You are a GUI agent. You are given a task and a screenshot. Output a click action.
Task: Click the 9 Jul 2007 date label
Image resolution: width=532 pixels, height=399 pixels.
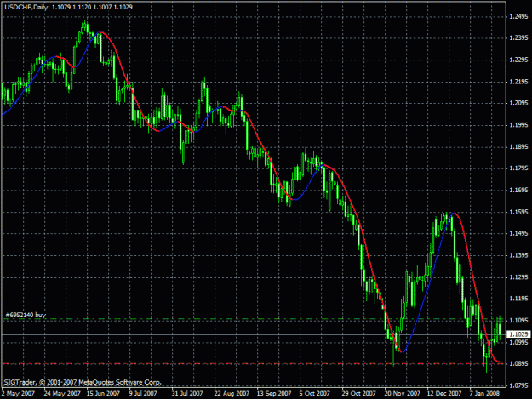click(x=143, y=393)
